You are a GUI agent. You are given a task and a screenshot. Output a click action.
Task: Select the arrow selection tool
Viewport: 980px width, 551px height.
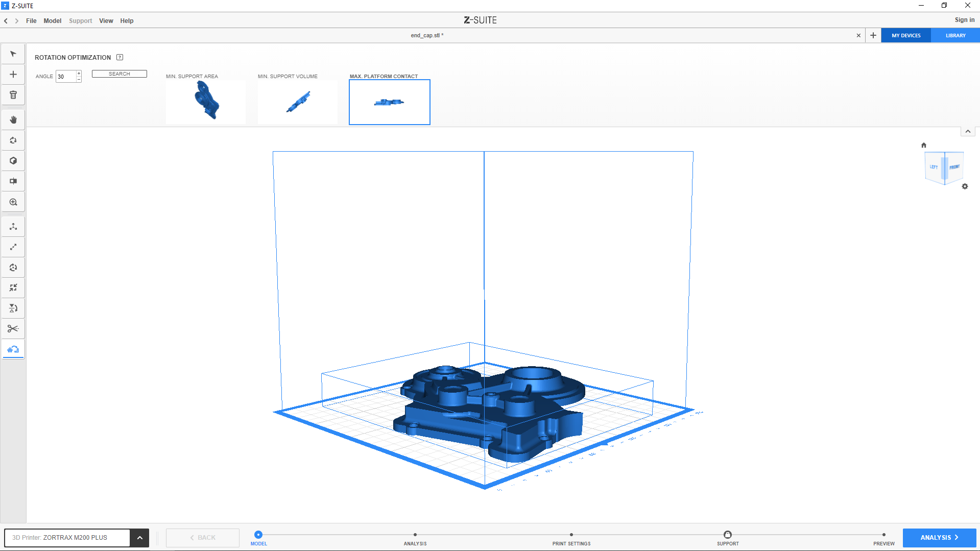click(13, 54)
